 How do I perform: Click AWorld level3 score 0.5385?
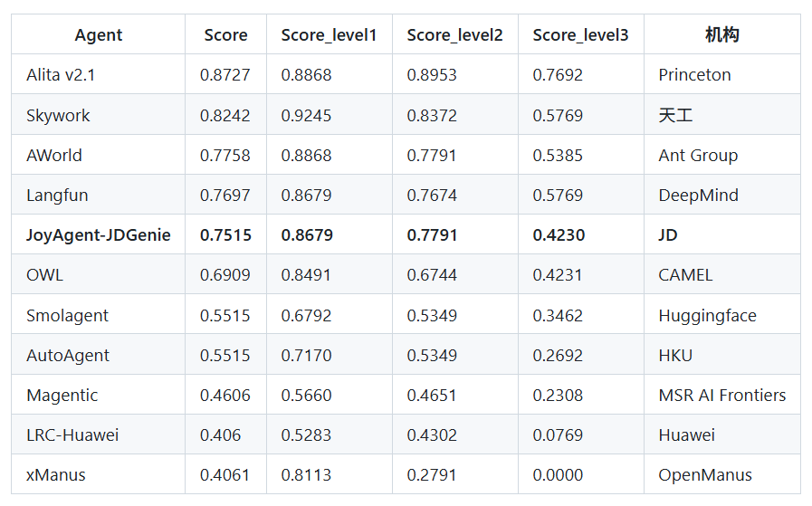(581, 155)
